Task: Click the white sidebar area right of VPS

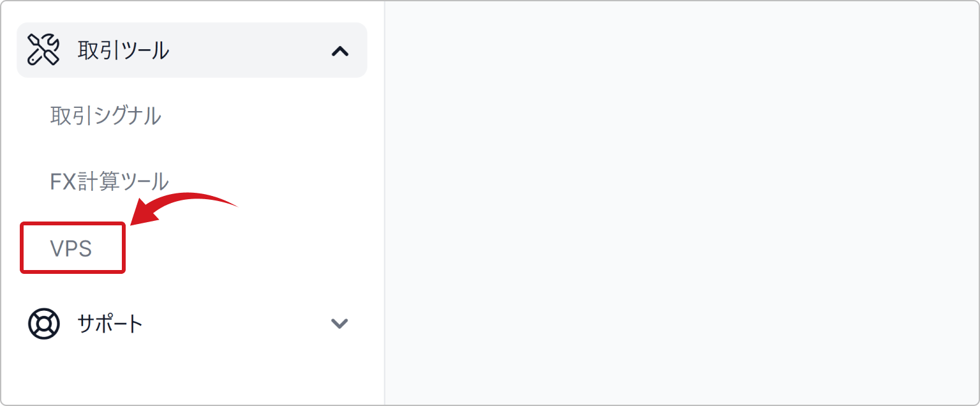Action: coord(255,248)
